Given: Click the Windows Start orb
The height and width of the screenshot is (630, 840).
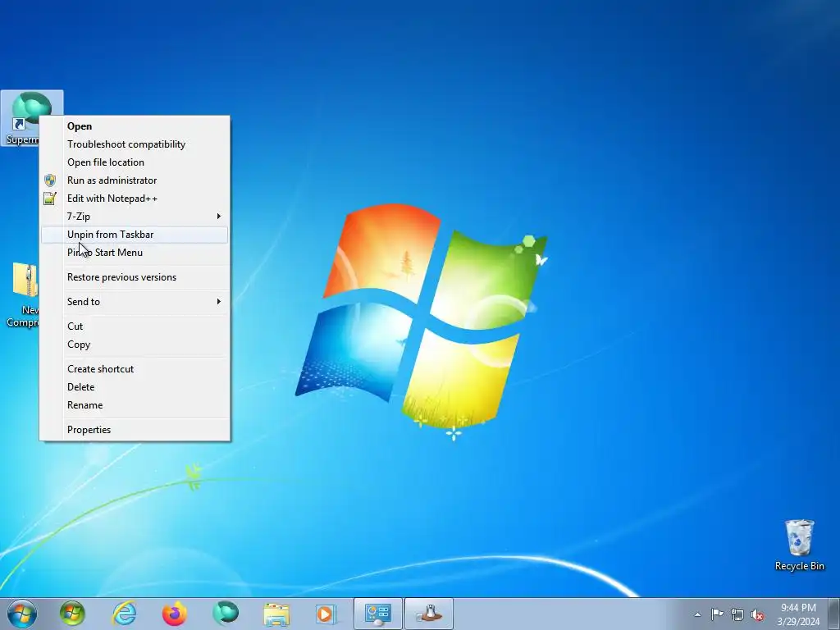Looking at the screenshot, I should (22, 614).
